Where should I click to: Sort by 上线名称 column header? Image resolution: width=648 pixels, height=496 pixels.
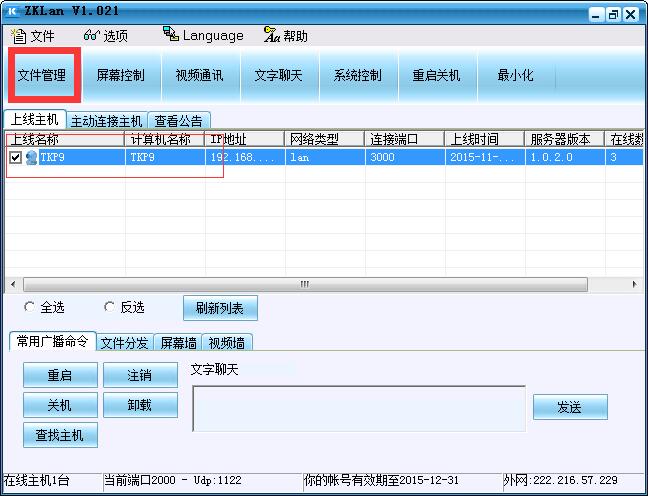click(64, 139)
